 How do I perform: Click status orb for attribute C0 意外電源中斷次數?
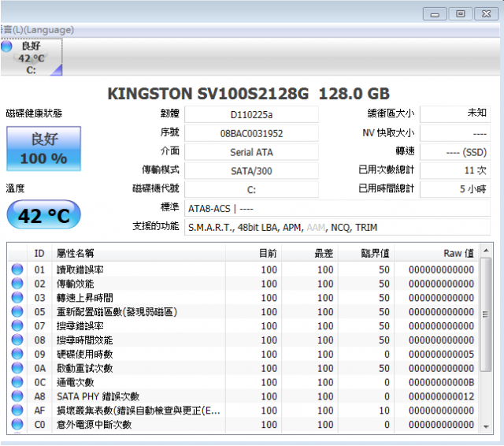tap(17, 425)
